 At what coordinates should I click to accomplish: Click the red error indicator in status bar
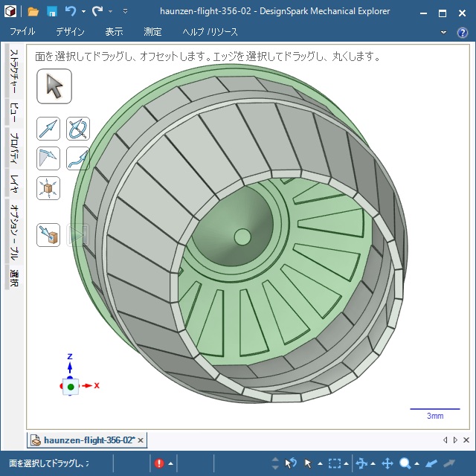click(159, 463)
